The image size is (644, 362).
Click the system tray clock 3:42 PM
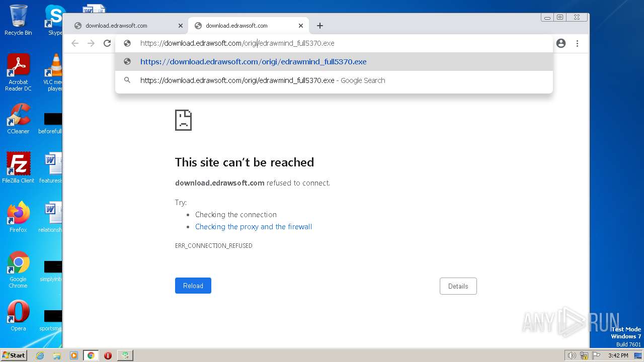tap(618, 355)
